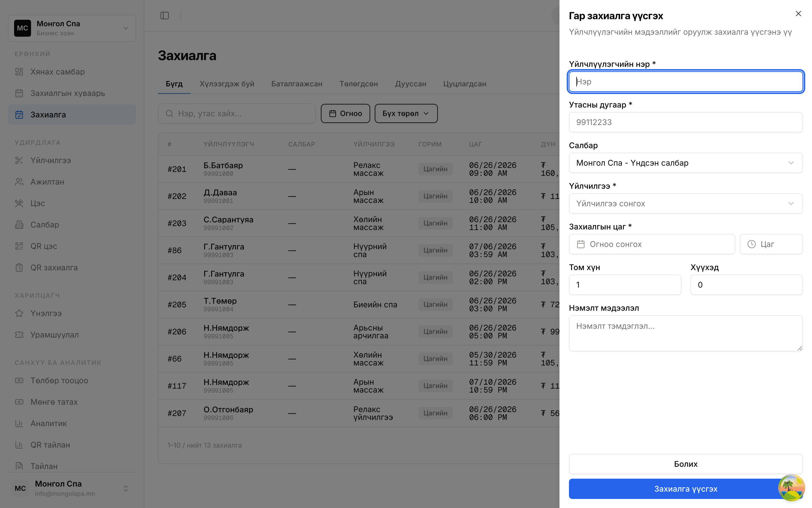Click the MC logo at top left

[23, 28]
